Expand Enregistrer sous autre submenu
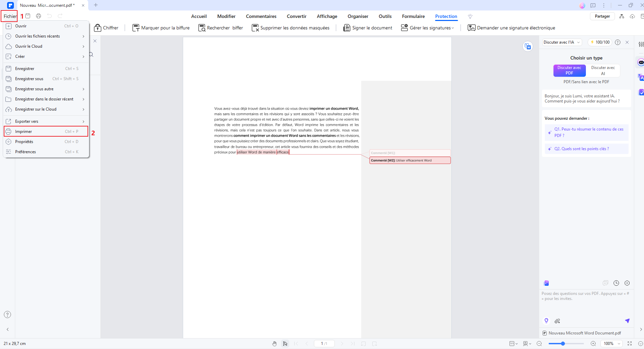 (x=46, y=89)
